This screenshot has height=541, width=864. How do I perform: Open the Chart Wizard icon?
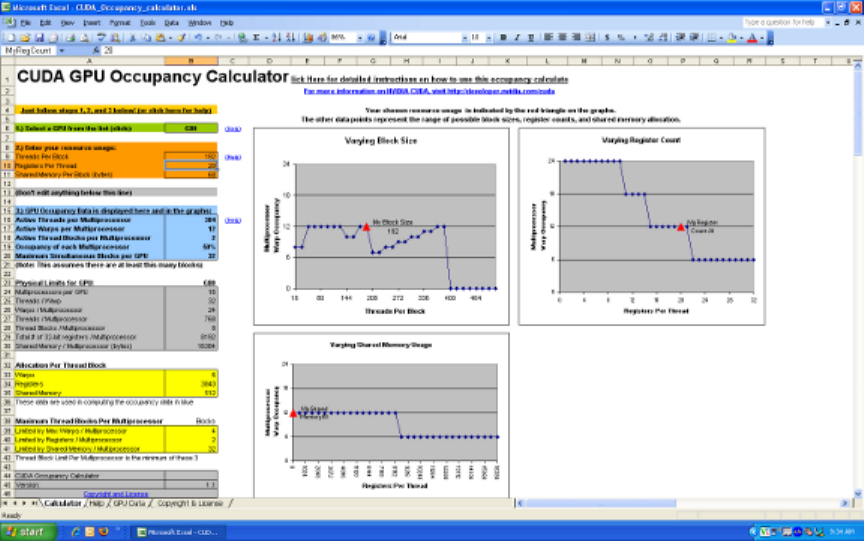pos(307,37)
